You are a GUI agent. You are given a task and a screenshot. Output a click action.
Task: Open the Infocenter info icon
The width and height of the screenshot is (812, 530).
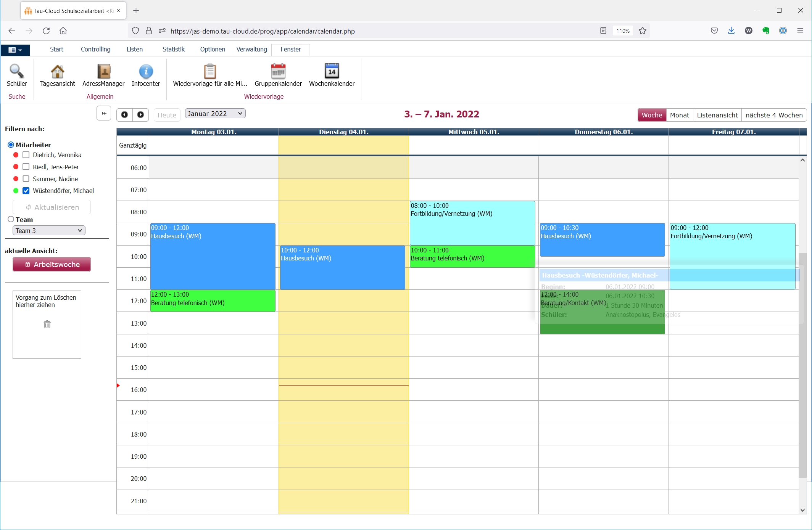(146, 71)
